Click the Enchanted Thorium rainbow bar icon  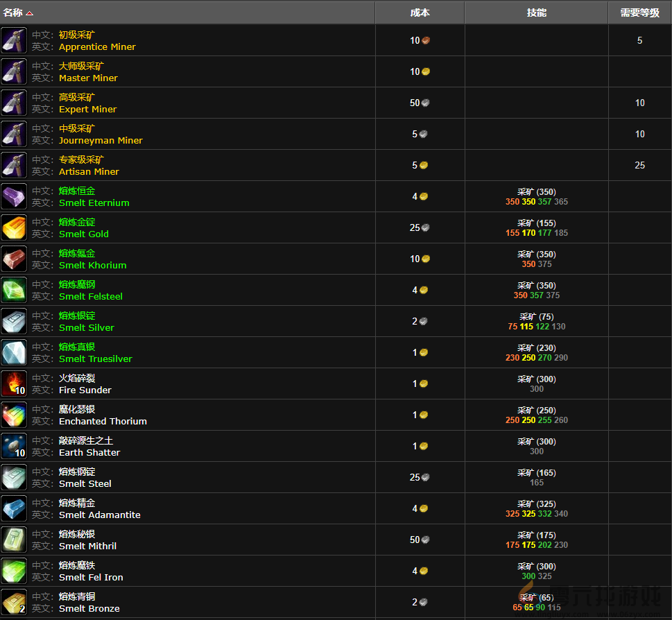click(x=14, y=415)
